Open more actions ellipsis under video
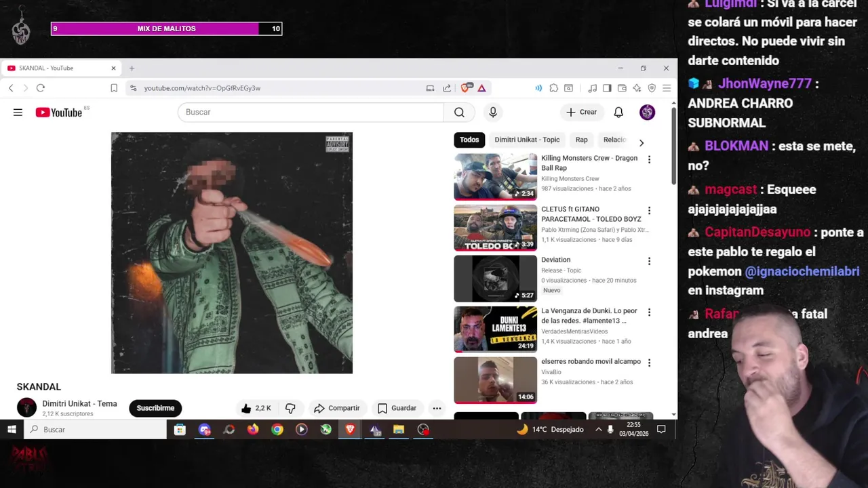This screenshot has height=488, width=868. pyautogui.click(x=437, y=408)
